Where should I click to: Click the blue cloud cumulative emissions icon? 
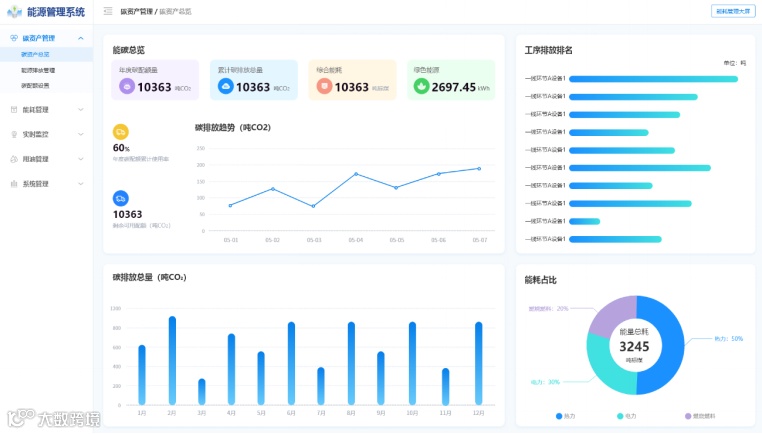tap(225, 87)
